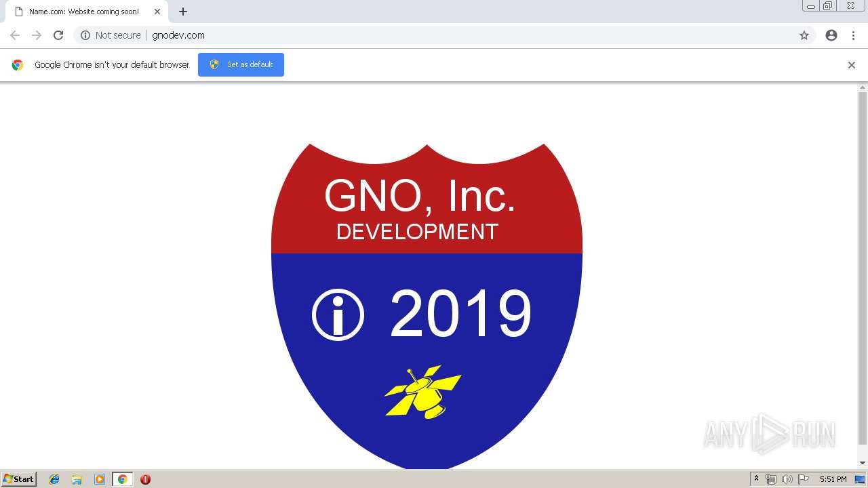
Task: Close the Name.com tab
Action: 157,12
